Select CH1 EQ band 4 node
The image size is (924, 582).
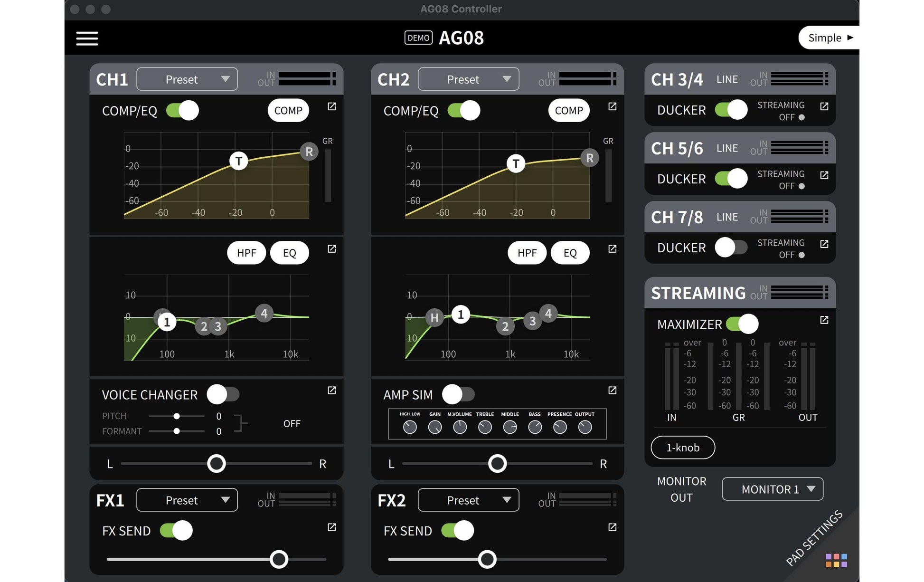(x=264, y=313)
